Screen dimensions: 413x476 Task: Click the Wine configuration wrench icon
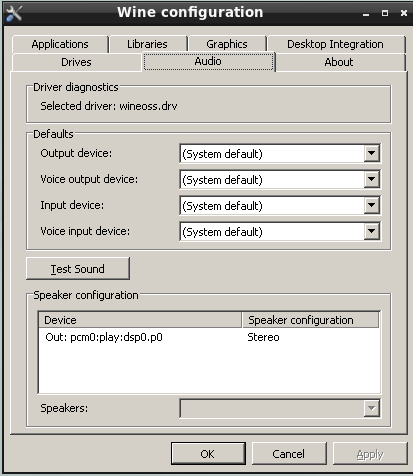14,13
